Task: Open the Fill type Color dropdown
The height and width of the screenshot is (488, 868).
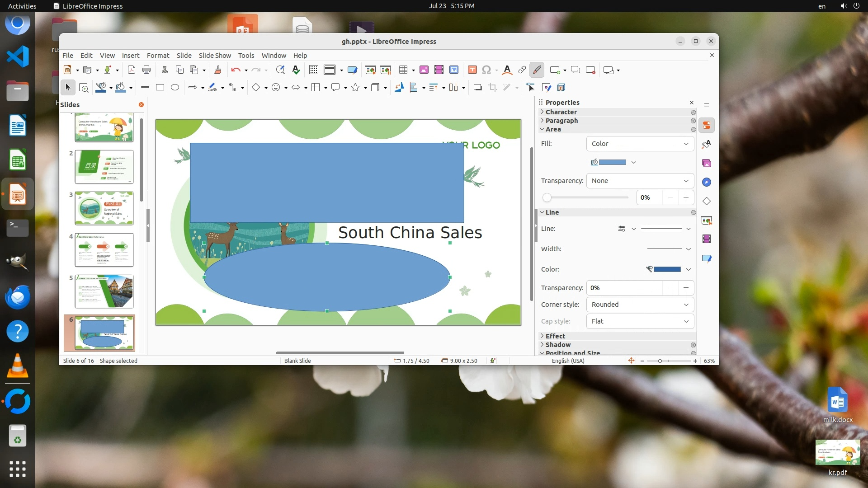Action: [x=640, y=144]
